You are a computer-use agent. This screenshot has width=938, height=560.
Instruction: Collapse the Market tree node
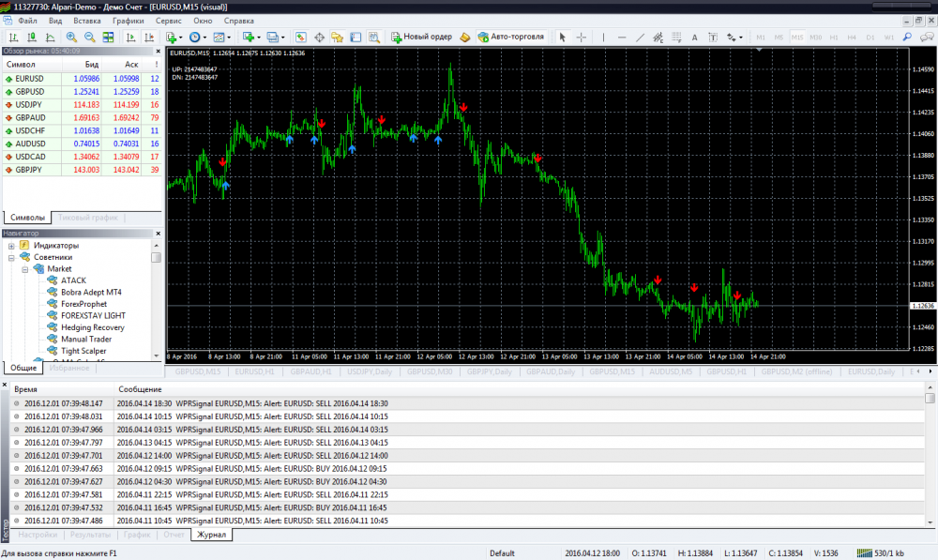coord(25,269)
